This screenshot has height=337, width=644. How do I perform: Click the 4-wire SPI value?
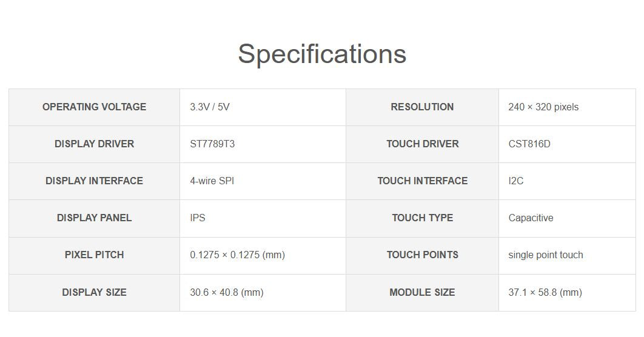tap(212, 181)
